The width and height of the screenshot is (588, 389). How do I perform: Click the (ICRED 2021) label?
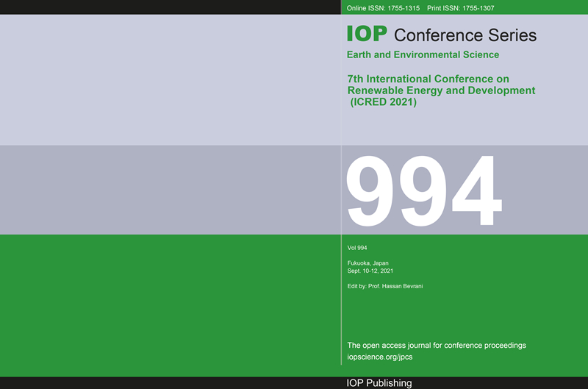tap(383, 102)
